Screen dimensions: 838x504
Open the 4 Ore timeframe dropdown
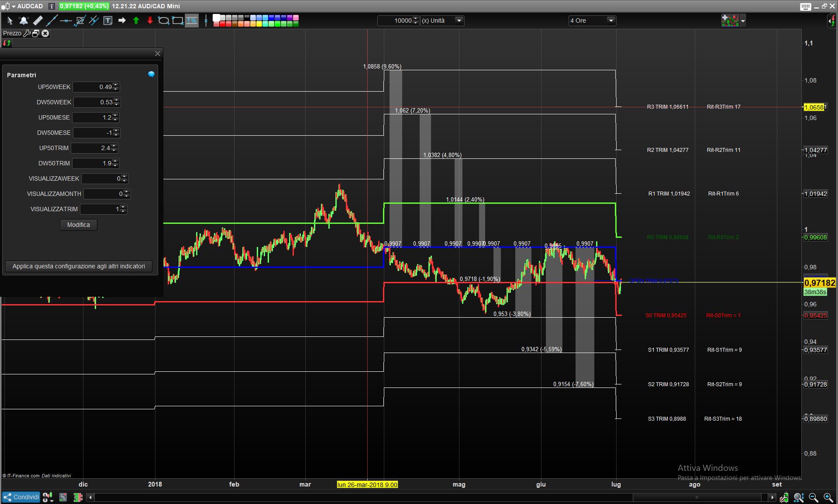coord(592,21)
